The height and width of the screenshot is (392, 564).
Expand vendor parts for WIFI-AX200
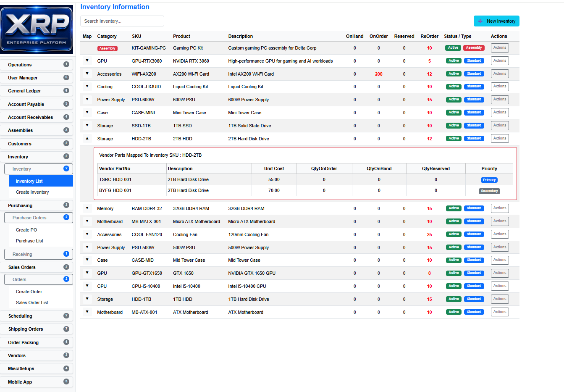click(x=87, y=74)
